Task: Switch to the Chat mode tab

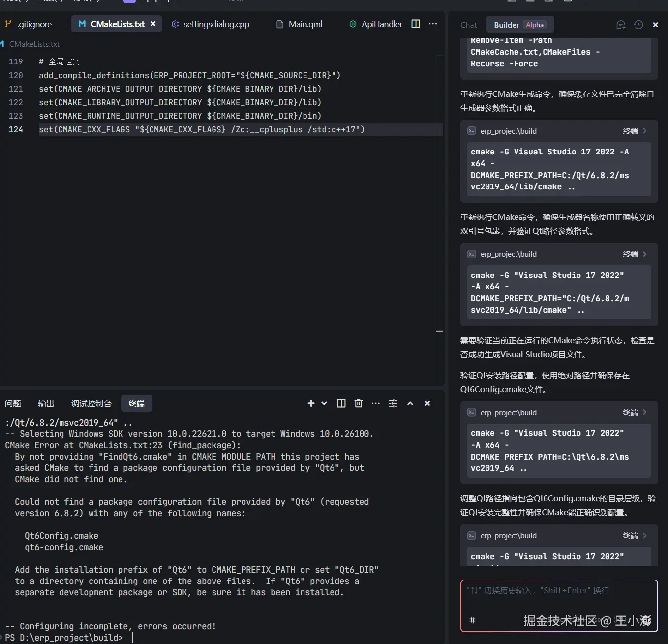Action: [x=468, y=25]
